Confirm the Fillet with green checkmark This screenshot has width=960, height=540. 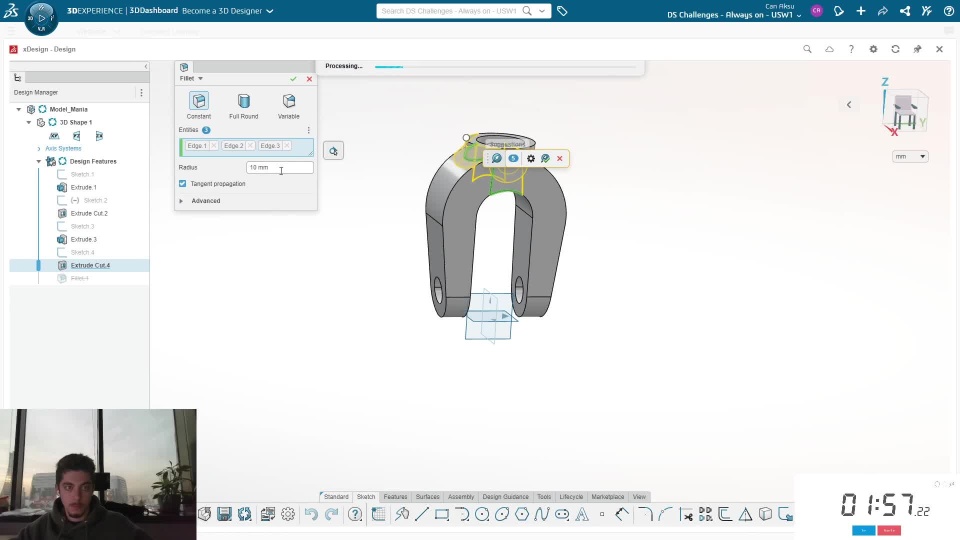tap(293, 79)
